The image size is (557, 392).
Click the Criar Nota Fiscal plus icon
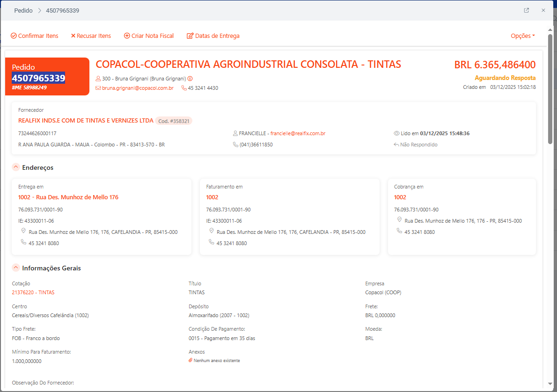127,36
